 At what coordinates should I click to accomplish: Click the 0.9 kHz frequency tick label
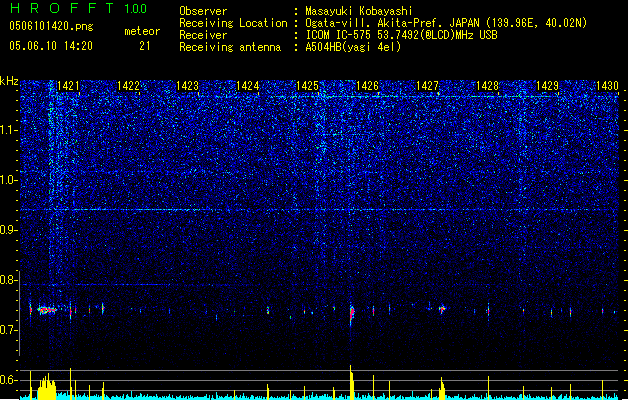click(8, 230)
